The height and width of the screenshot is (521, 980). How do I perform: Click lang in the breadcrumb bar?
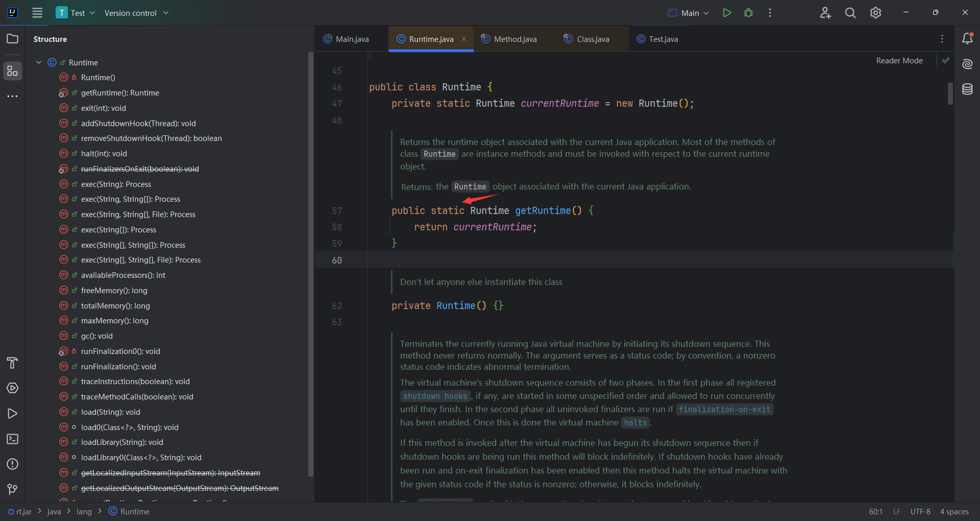click(x=84, y=511)
